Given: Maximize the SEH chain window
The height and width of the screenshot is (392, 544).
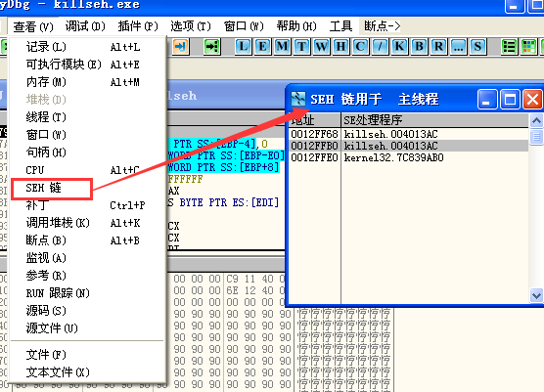Looking at the screenshot, I should [510, 100].
